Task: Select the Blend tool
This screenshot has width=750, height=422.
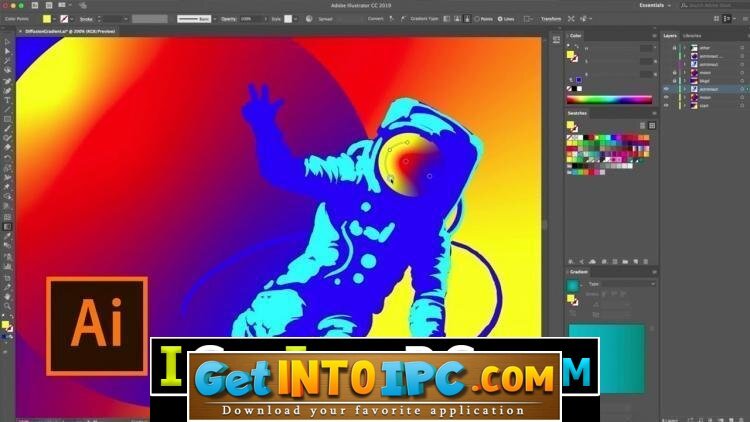Action: [7, 246]
